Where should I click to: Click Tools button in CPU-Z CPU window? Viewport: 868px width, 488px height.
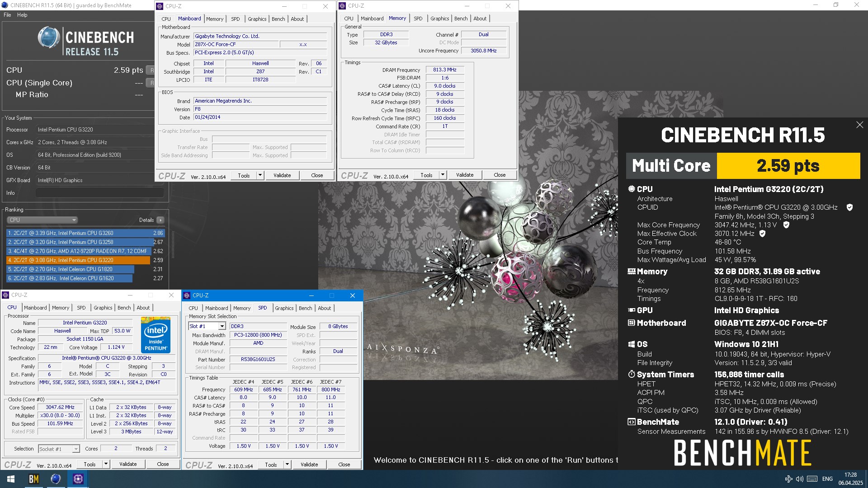coord(90,464)
